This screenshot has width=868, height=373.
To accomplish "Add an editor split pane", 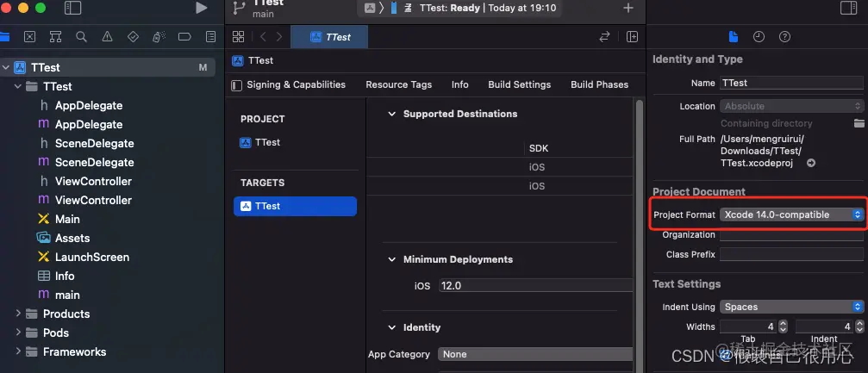I will pyautogui.click(x=632, y=37).
